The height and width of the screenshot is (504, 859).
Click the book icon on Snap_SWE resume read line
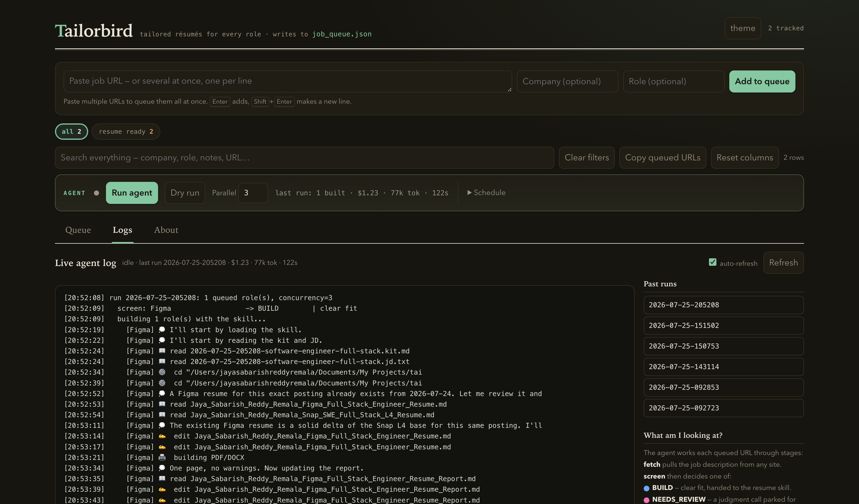click(162, 414)
